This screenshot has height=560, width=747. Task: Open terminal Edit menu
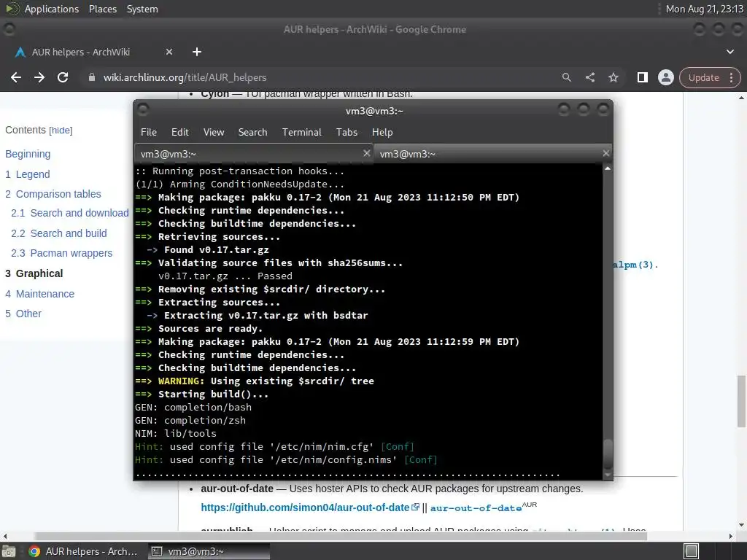180,133
